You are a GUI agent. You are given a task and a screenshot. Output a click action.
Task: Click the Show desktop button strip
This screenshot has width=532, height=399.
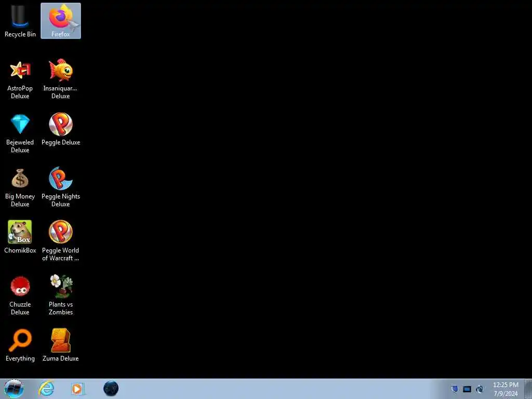[x=528, y=389]
